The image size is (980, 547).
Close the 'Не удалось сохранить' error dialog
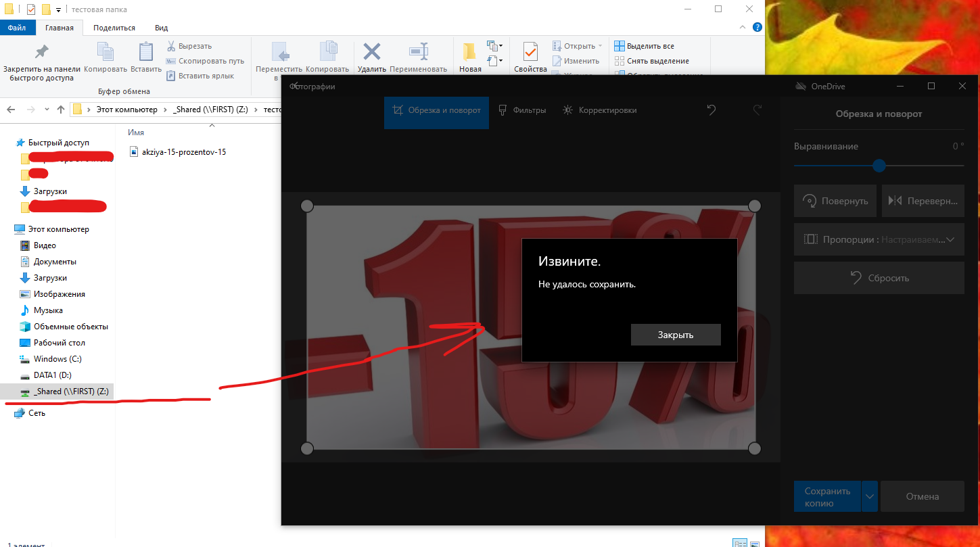pos(676,335)
